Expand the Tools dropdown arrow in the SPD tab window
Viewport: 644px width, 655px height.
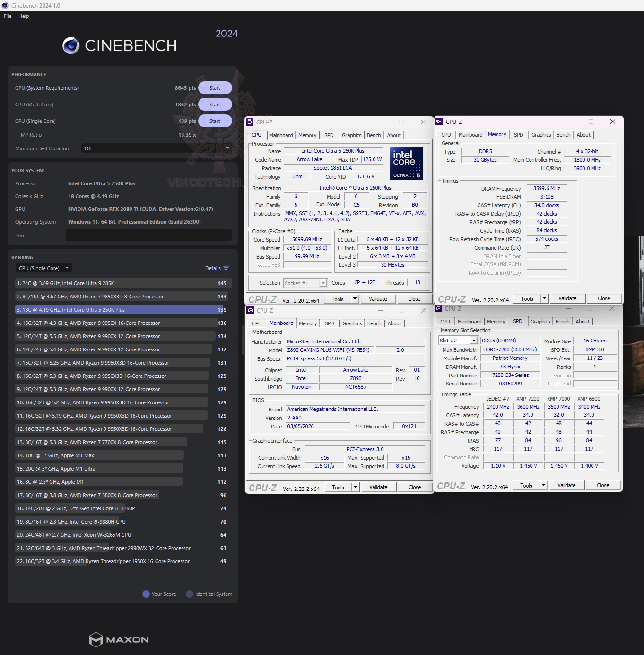[x=543, y=485]
